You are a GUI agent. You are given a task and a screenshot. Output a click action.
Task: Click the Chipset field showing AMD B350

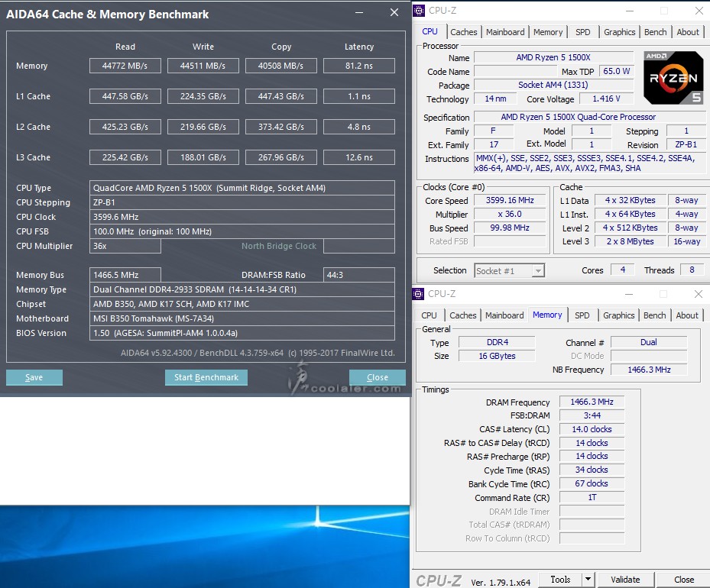242,304
